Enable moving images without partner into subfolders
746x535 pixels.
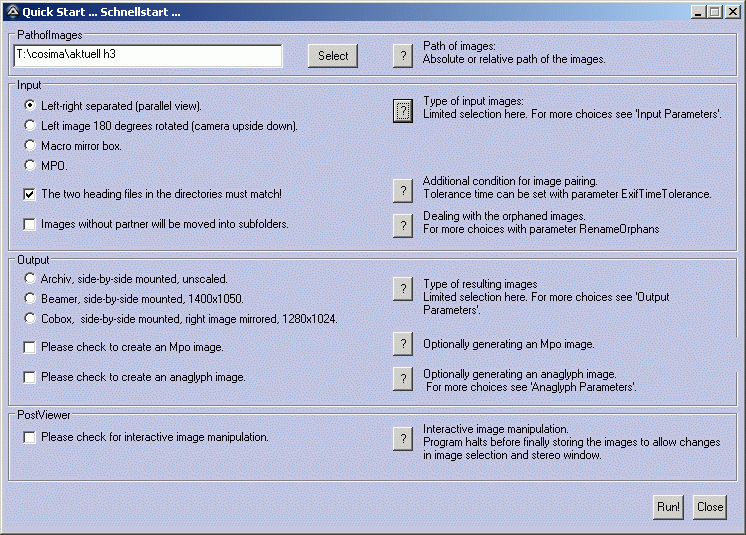point(30,224)
